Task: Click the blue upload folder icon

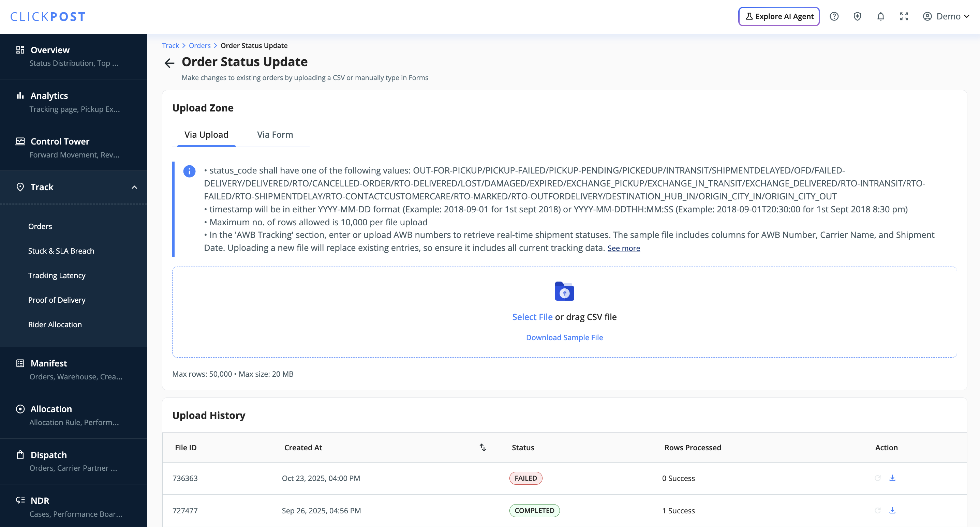Action: [564, 291]
